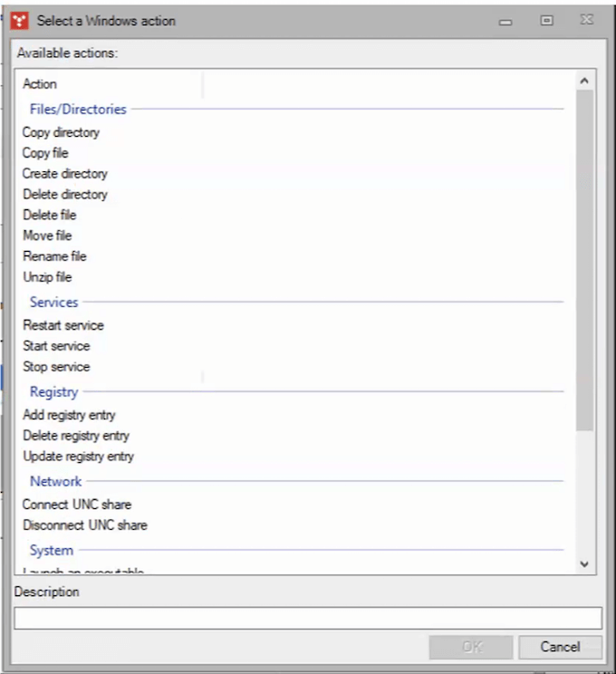Viewport: 616px width, 674px height.
Task: Click the Registry group header
Action: (x=53, y=392)
